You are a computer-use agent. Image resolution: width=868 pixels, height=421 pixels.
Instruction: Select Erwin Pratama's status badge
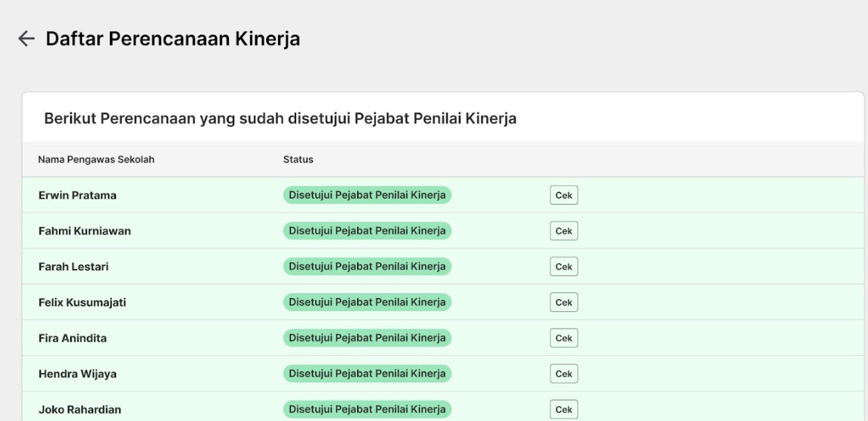[367, 195]
